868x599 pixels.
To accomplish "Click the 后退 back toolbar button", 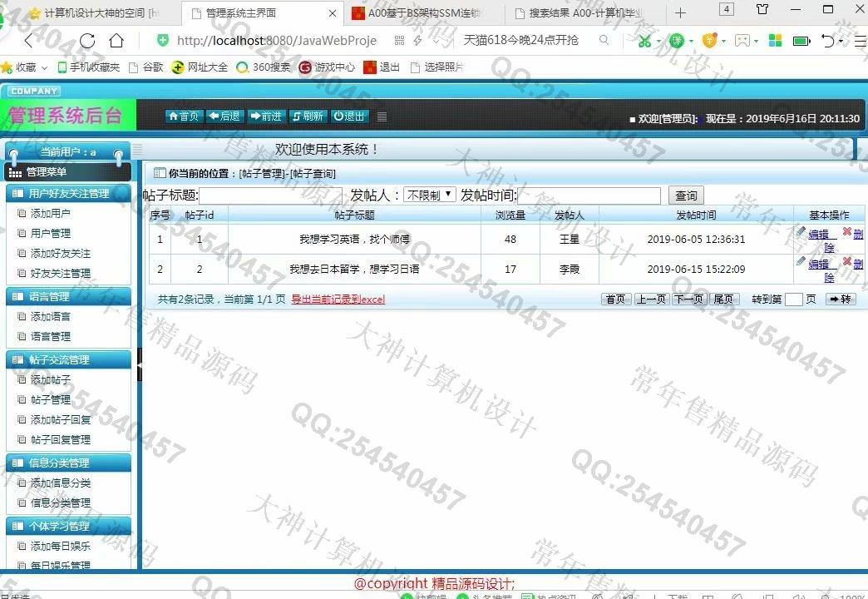I will (224, 116).
